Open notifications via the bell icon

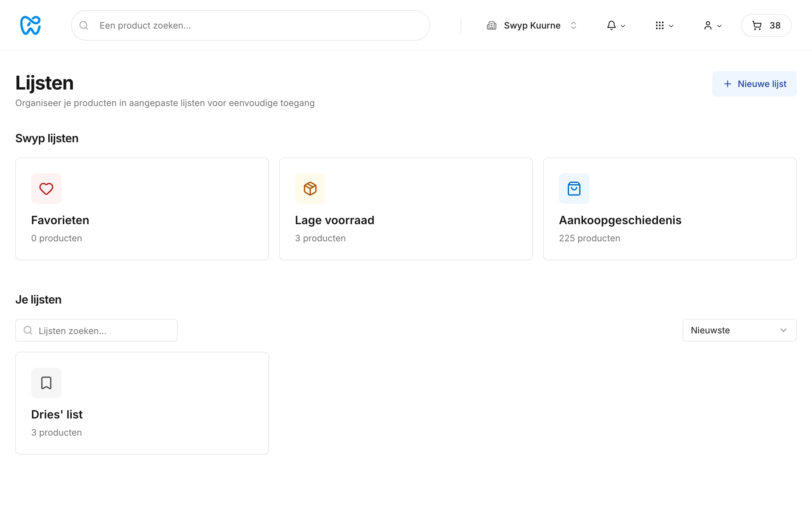click(x=611, y=25)
